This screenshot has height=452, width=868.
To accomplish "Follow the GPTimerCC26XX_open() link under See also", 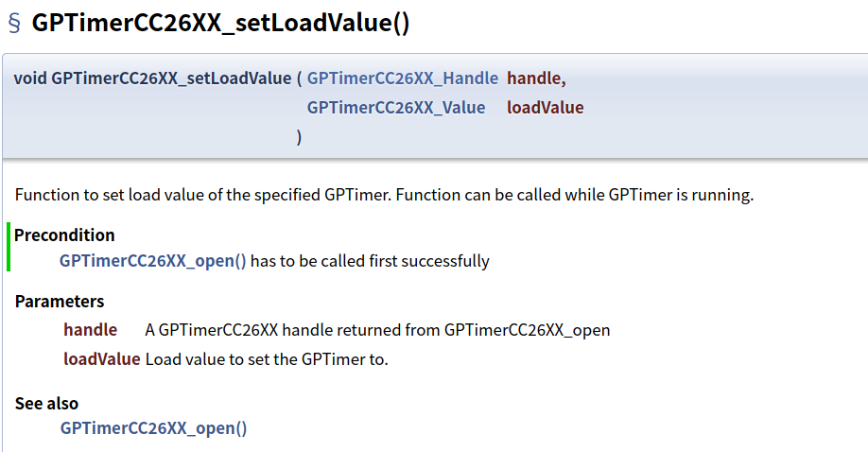I will click(x=153, y=428).
